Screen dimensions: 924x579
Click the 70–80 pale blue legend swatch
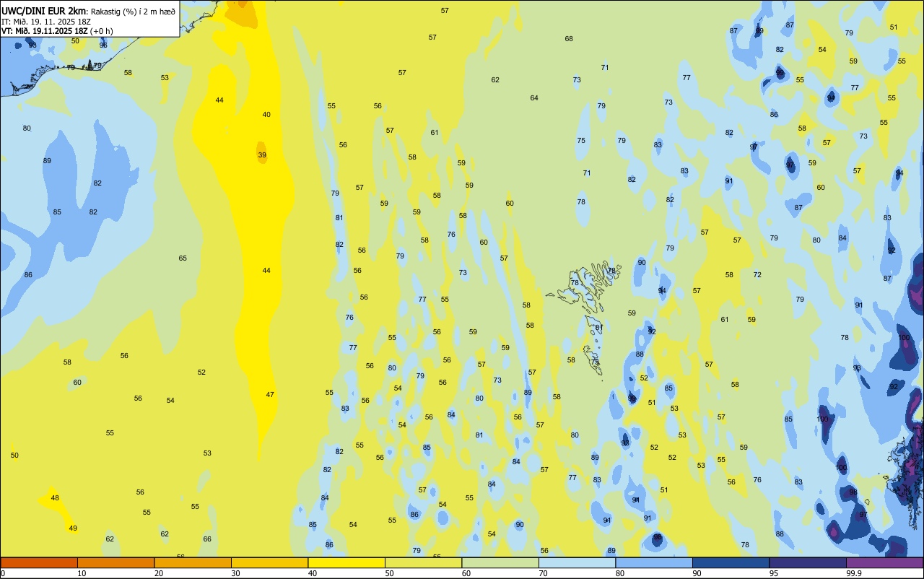pos(577,562)
